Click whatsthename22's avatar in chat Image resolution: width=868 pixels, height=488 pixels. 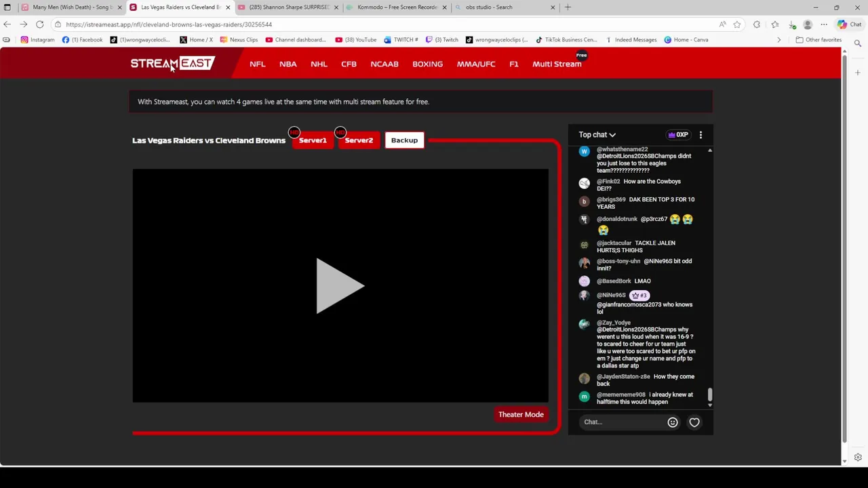coord(584,151)
